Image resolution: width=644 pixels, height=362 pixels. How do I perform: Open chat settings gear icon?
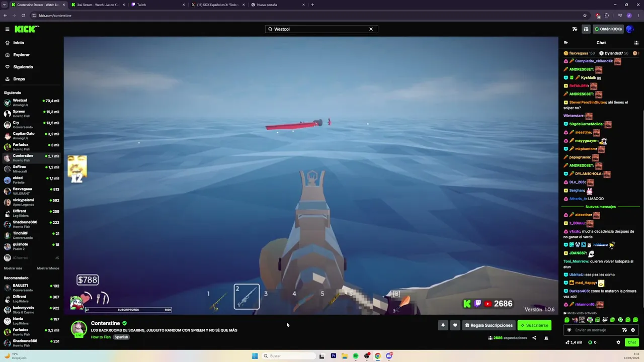click(618, 342)
